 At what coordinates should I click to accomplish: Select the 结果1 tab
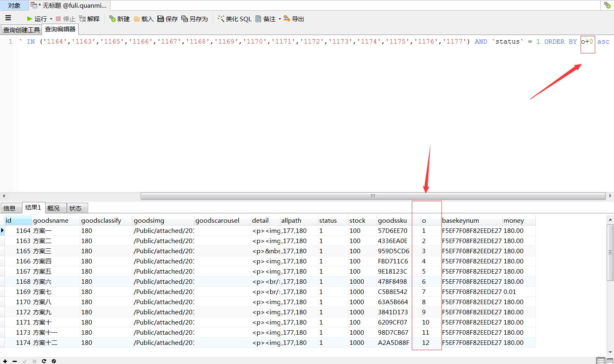click(33, 208)
